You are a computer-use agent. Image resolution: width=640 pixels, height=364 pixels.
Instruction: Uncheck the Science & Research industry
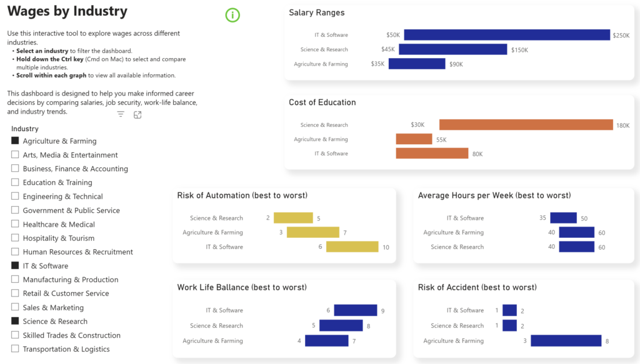point(15,321)
